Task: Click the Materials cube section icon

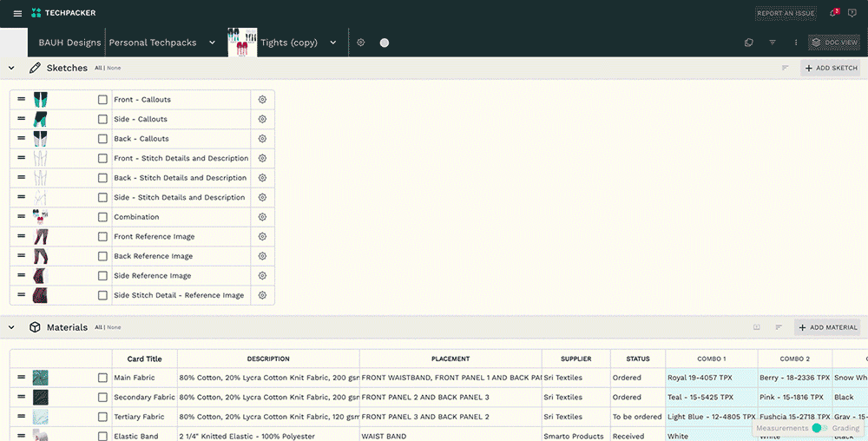Action: click(x=35, y=327)
